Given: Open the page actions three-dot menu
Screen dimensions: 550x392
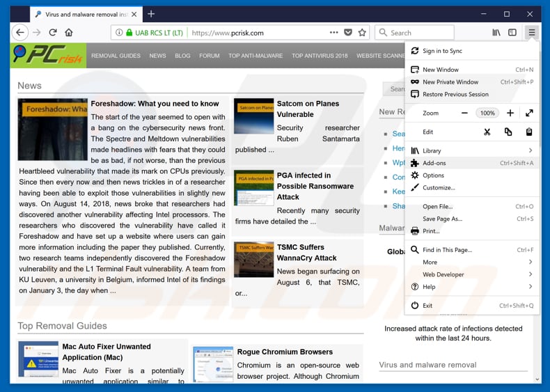Looking at the screenshot, I should pos(334,32).
